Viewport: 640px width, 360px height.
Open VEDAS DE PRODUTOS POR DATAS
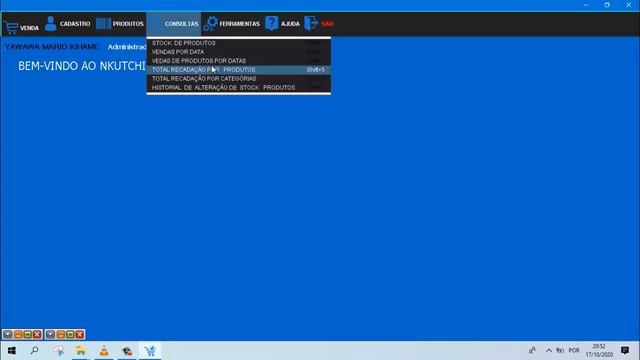point(238,61)
